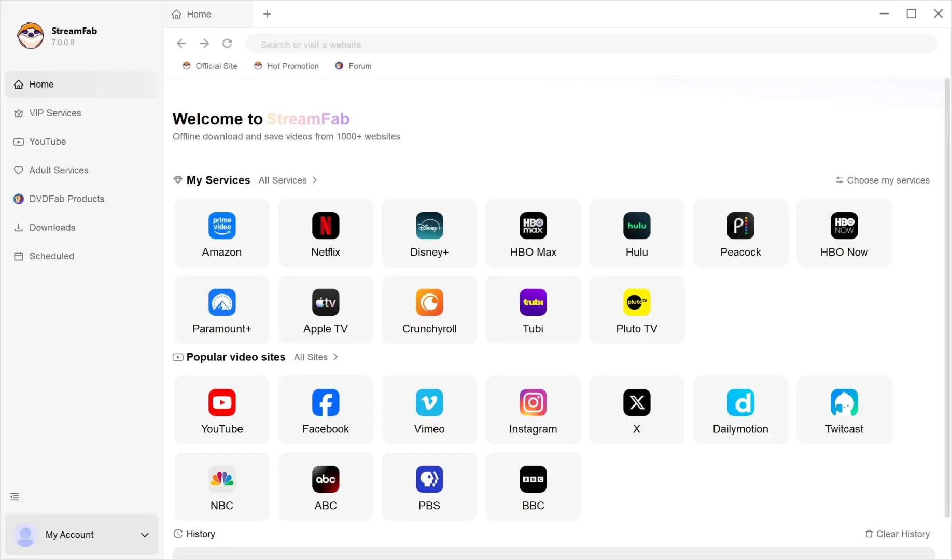Open the Apple TV service
952x560 pixels.
[x=326, y=310]
